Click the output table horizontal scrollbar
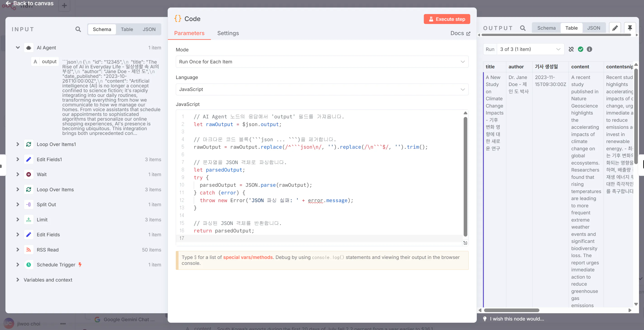The height and width of the screenshot is (330, 644). click(x=511, y=310)
